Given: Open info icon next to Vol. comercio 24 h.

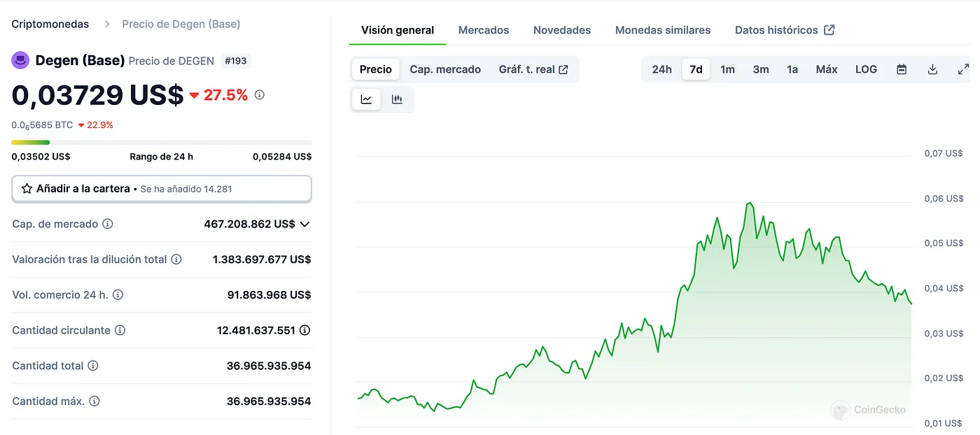Looking at the screenshot, I should pyautogui.click(x=118, y=295).
